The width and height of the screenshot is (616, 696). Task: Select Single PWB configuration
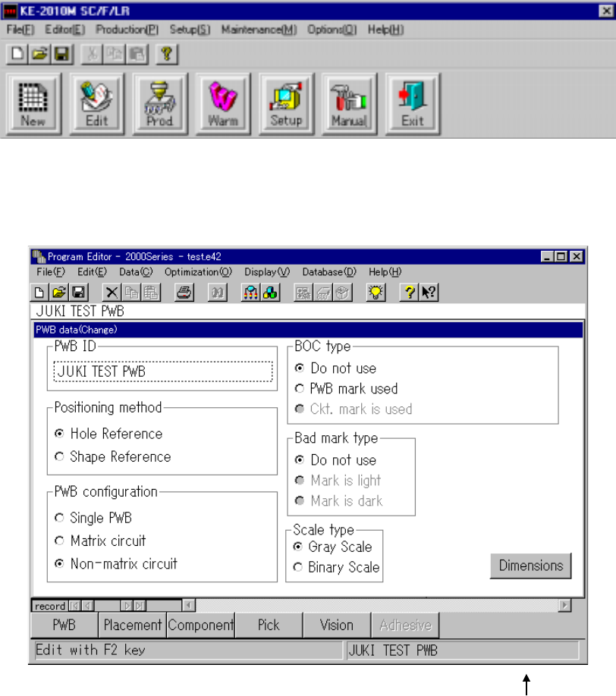click(x=93, y=518)
